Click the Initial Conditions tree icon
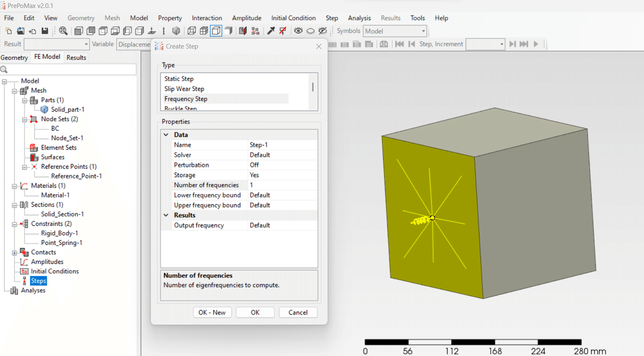The image size is (644, 356). [x=24, y=271]
